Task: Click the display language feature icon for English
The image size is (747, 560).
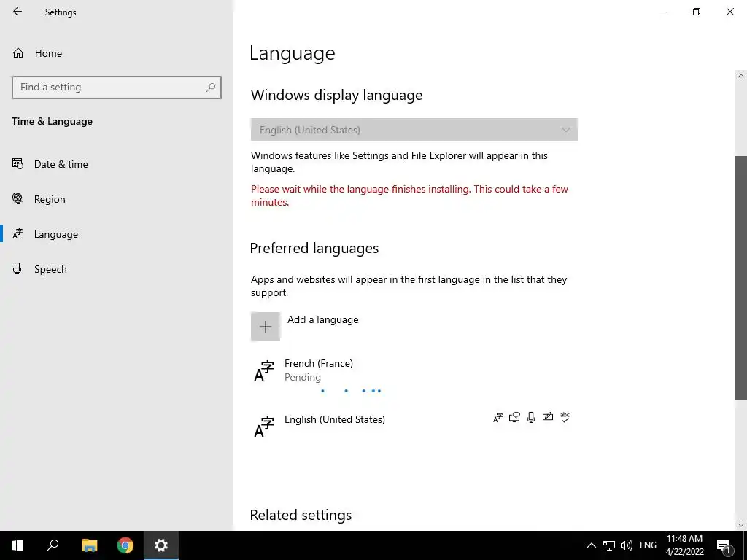Action: tap(498, 418)
